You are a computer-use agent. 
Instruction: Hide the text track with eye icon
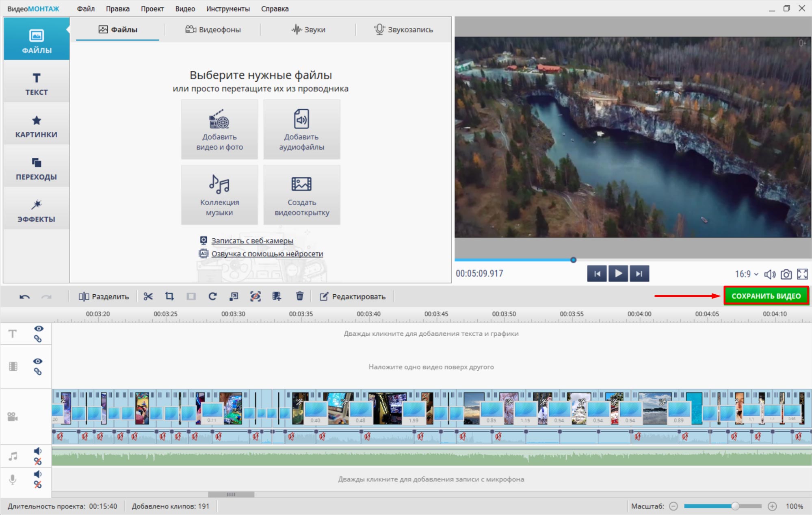pos(39,328)
